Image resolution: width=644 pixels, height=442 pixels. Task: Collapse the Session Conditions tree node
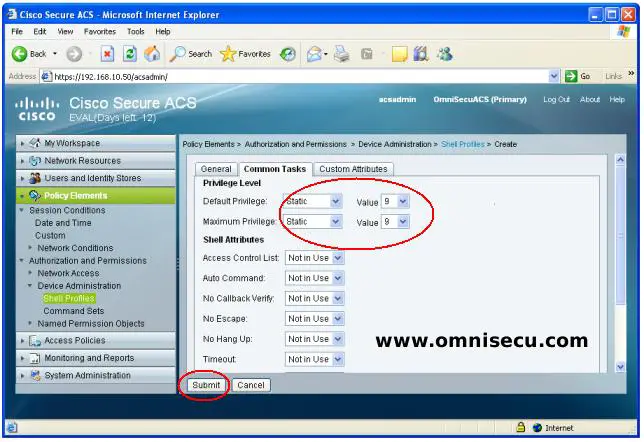[22, 210]
